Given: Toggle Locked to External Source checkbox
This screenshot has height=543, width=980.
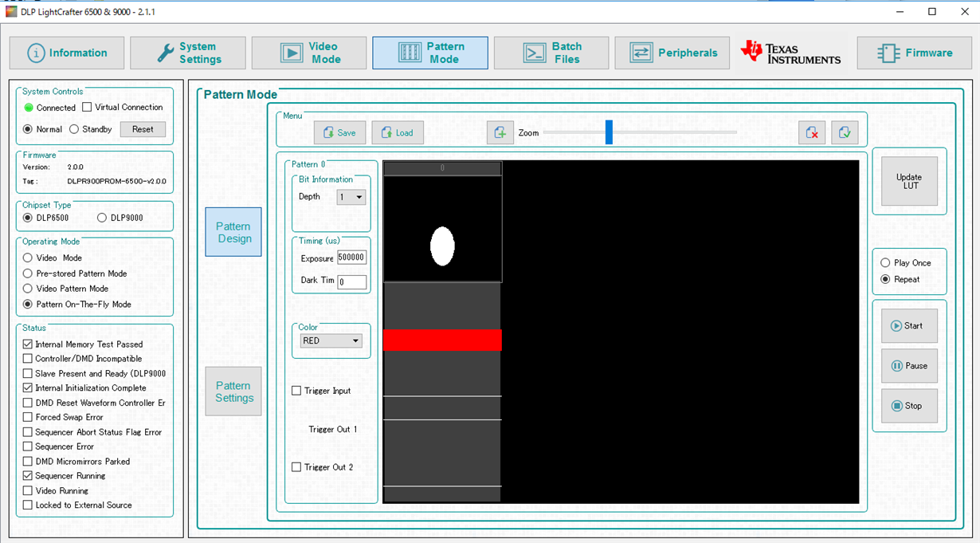Looking at the screenshot, I should pos(28,505).
